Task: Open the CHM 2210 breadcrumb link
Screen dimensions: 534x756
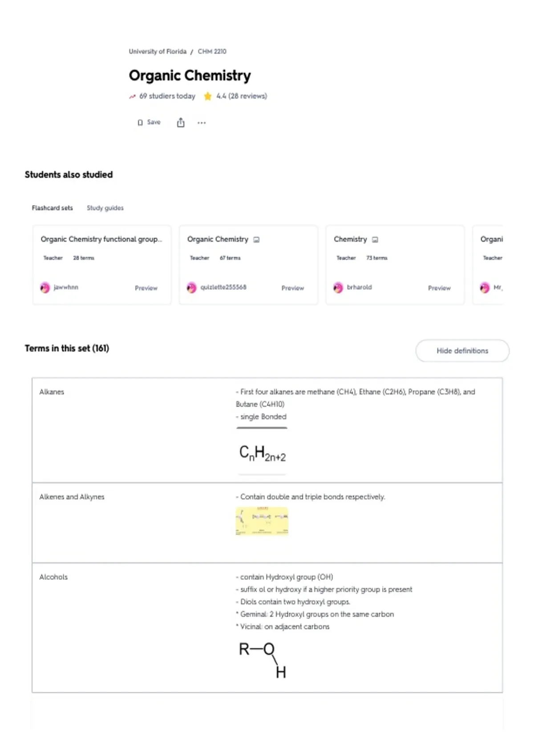Action: [212, 52]
